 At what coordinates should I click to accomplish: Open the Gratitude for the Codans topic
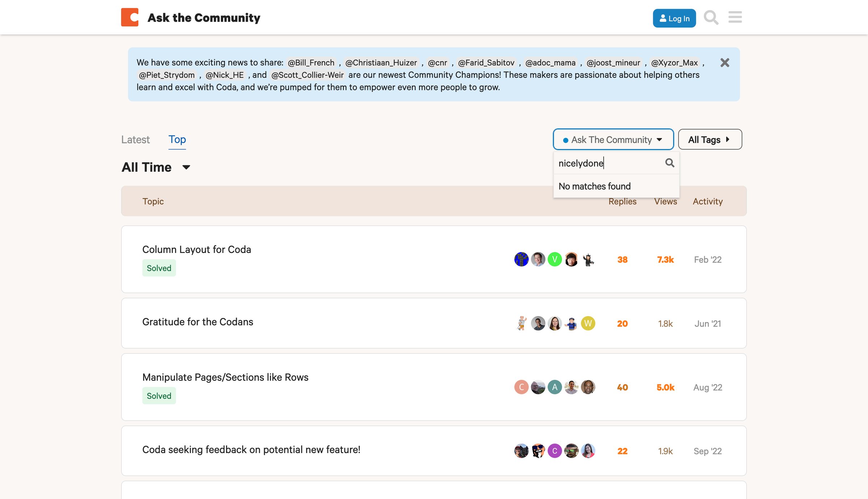pyautogui.click(x=198, y=322)
